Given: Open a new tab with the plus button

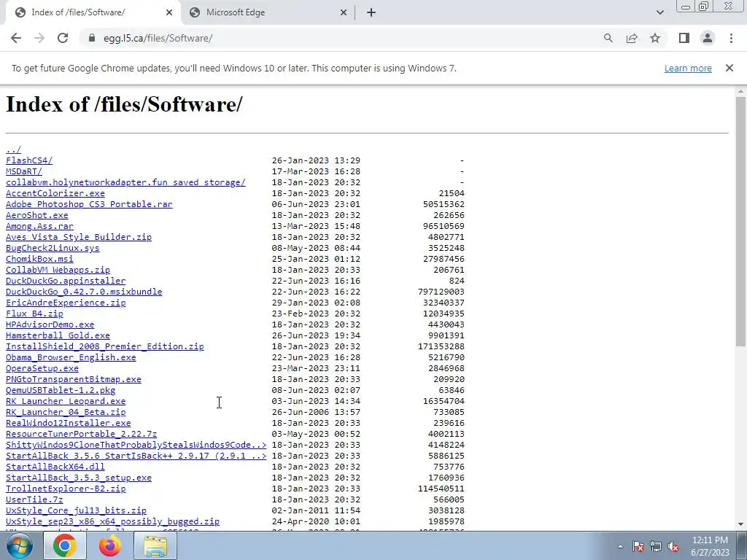Looking at the screenshot, I should [x=371, y=13].
